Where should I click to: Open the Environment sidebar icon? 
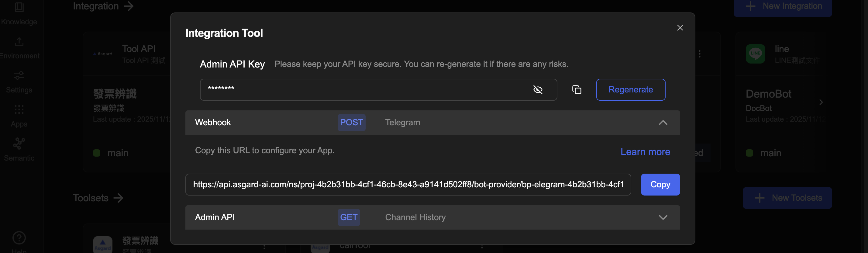[x=19, y=42]
